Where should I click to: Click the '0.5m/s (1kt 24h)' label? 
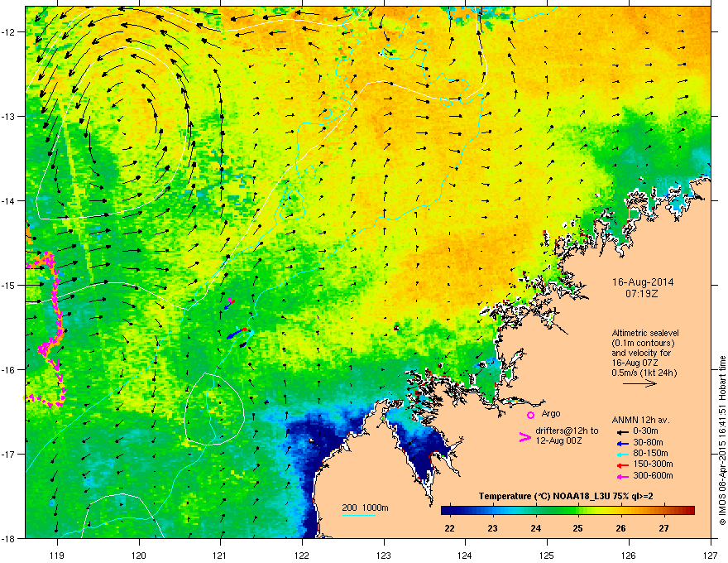click(x=644, y=373)
